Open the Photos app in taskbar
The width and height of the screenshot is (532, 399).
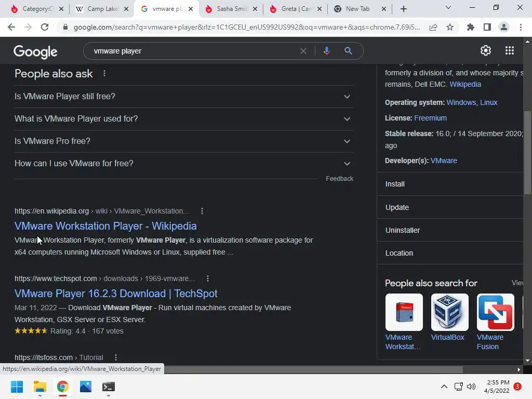tap(86, 387)
